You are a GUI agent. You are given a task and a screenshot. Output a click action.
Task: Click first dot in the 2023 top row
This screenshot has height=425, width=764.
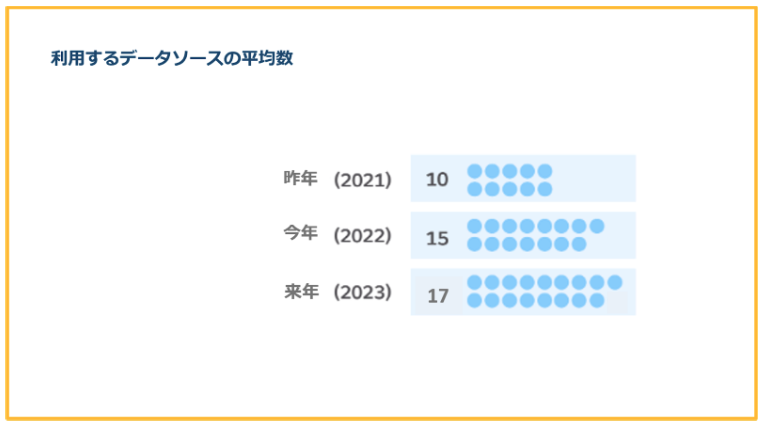tap(475, 282)
